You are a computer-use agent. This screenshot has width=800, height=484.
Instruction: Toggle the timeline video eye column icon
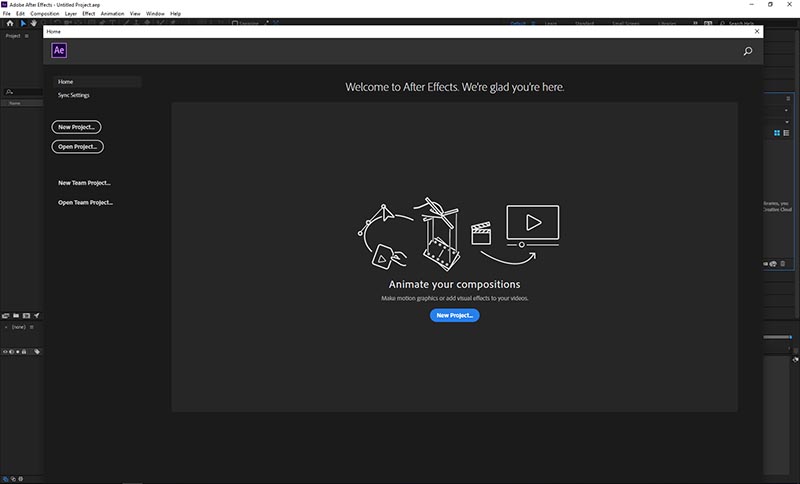[5, 352]
